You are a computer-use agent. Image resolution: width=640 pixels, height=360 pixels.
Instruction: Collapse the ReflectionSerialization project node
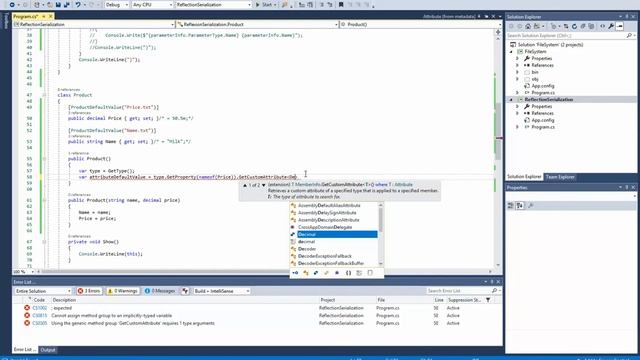511,100
